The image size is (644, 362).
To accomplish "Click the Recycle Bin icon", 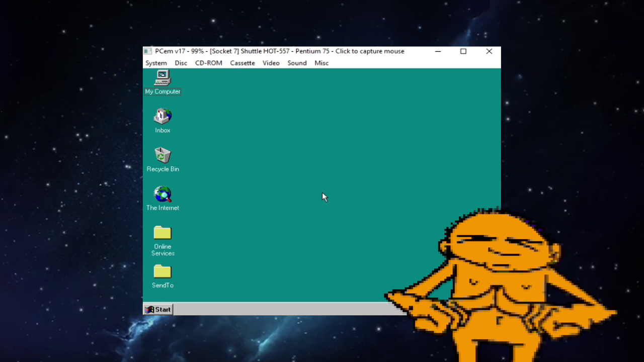I will [163, 156].
